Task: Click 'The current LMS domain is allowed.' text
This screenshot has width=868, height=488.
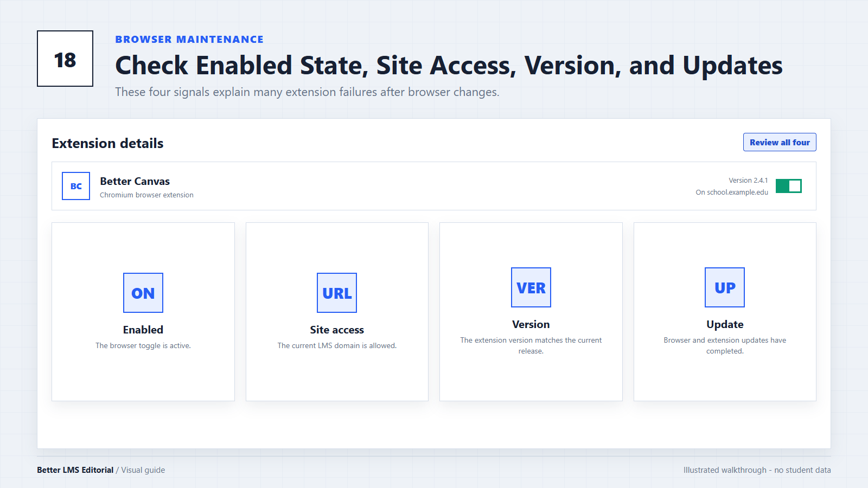Action: click(337, 345)
